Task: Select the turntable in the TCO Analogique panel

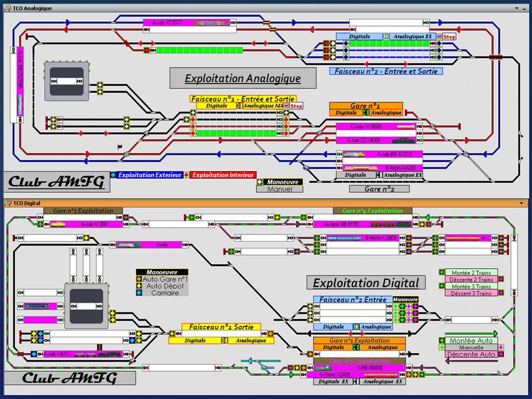Action: tap(67, 81)
